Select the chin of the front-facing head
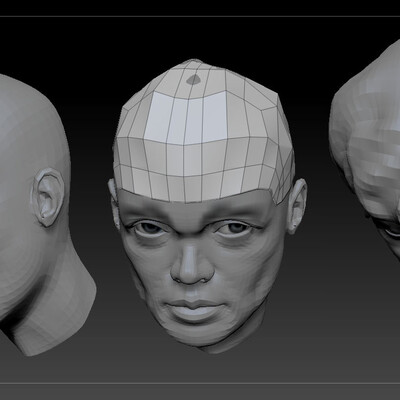This screenshot has width=400, height=400. pos(196,333)
